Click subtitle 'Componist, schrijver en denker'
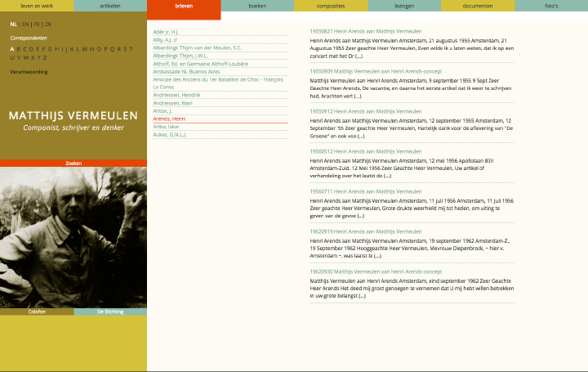Screen dimensions: 588x372 pyautogui.click(x=73, y=128)
